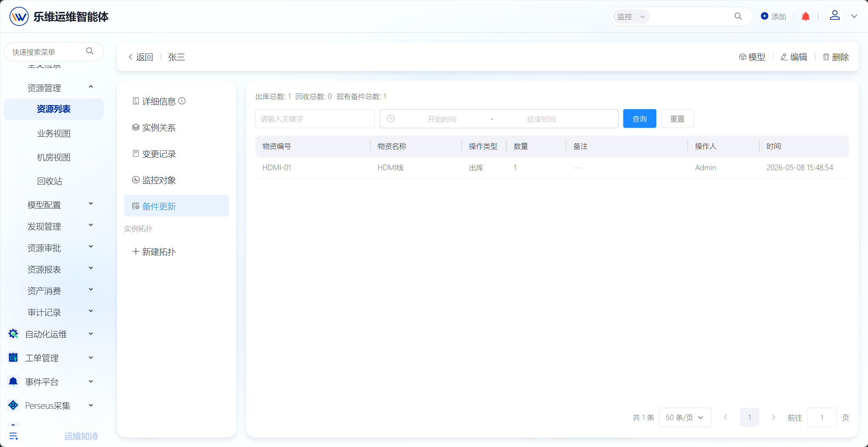Click the 实例关系 layers icon
Viewport: 868px width, 447px height.
[x=136, y=127]
